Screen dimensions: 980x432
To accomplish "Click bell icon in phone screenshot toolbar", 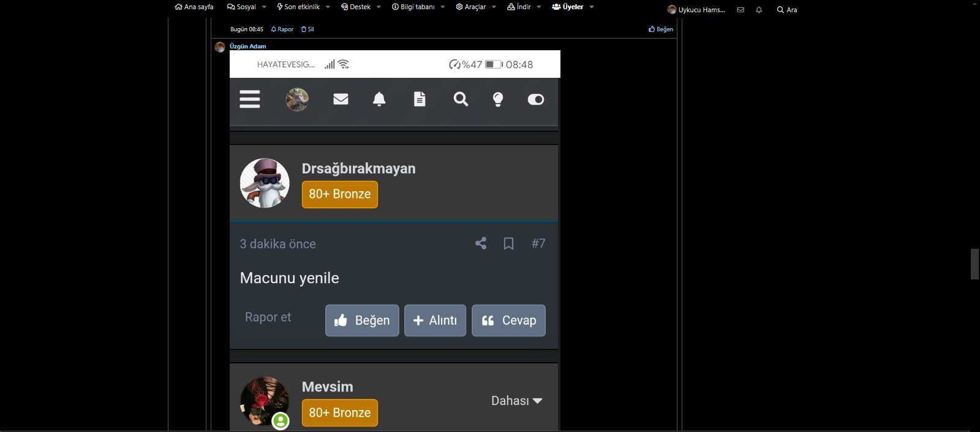I will [x=379, y=99].
